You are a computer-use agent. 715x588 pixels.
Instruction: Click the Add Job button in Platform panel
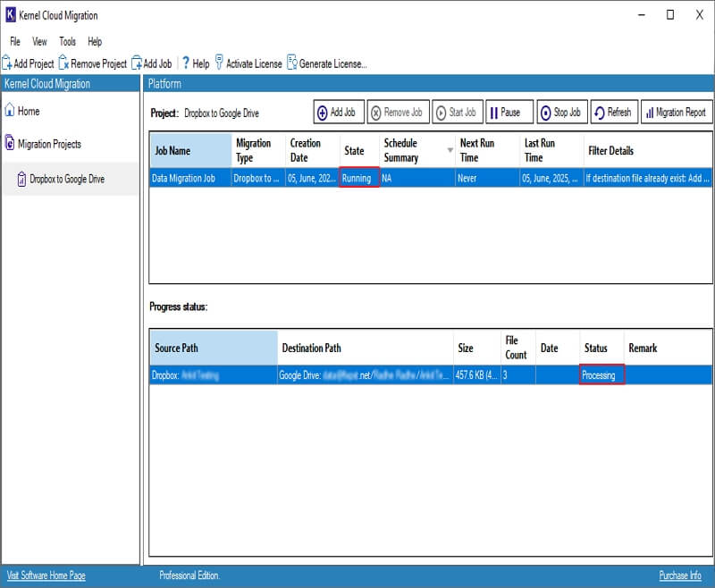(339, 112)
